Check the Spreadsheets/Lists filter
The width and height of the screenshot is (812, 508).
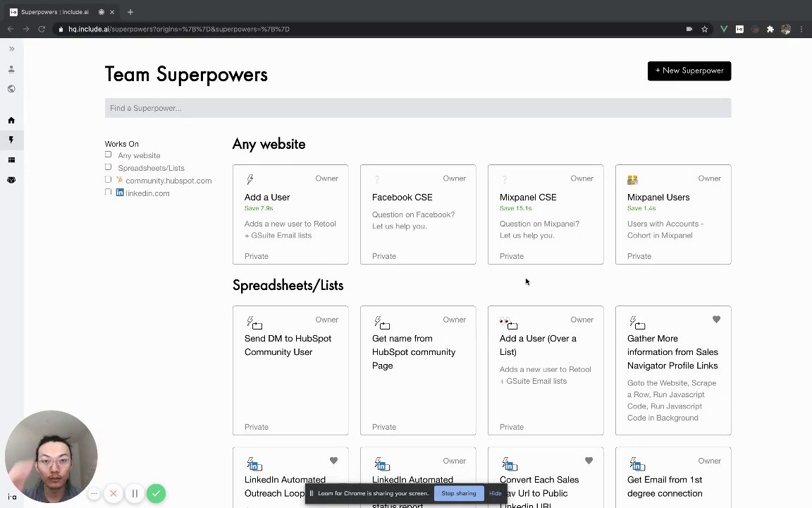pyautogui.click(x=109, y=167)
